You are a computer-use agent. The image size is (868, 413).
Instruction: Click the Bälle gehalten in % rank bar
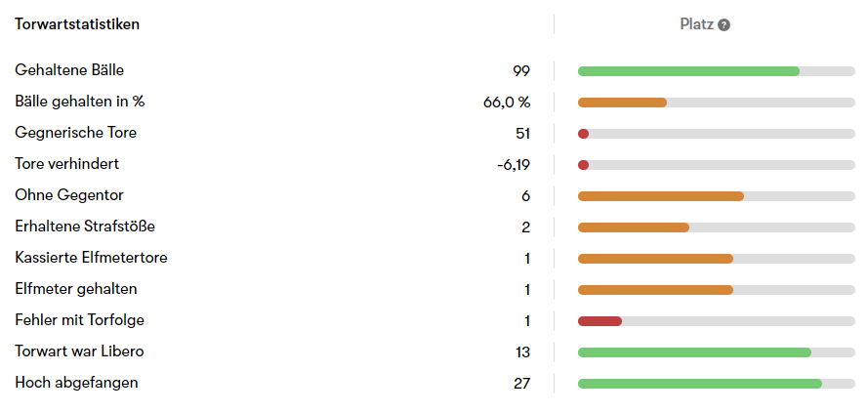coord(622,103)
